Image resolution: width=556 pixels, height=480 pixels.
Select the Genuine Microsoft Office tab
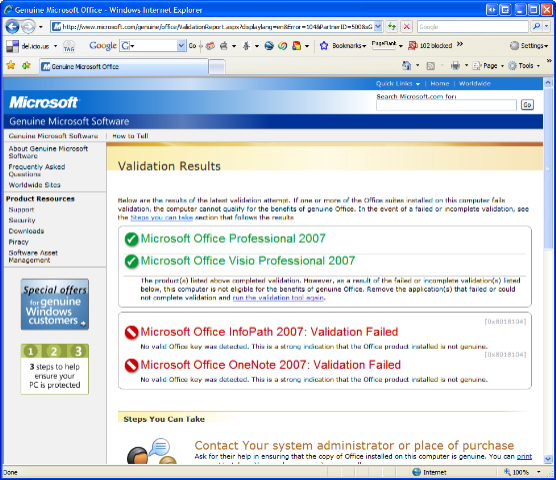[x=123, y=66]
